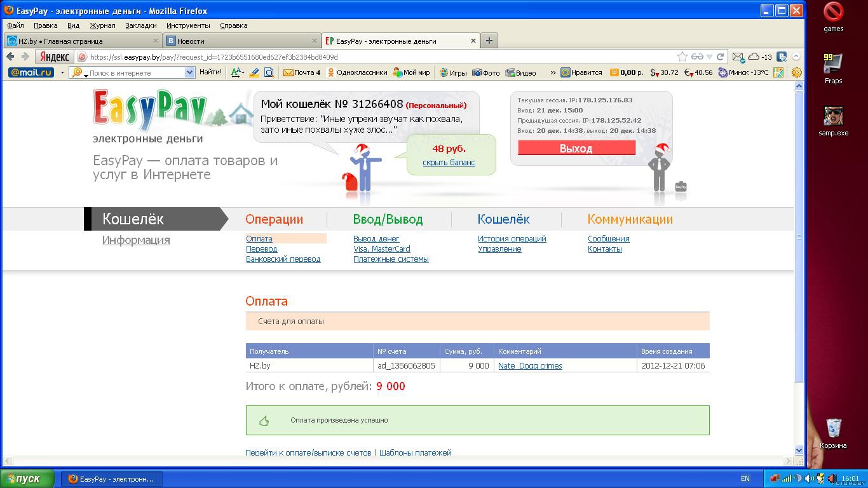
Task: Click the пуск Start button
Action: pos(28,478)
